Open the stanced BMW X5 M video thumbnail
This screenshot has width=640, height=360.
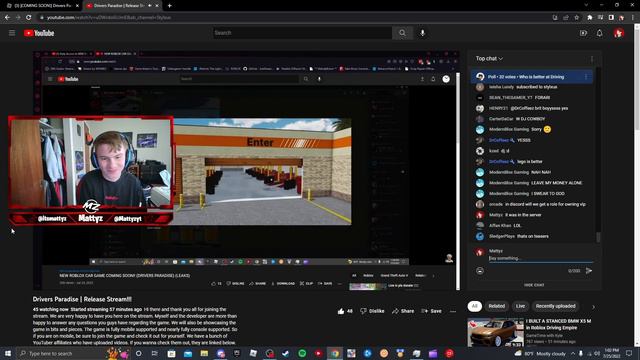(x=496, y=333)
